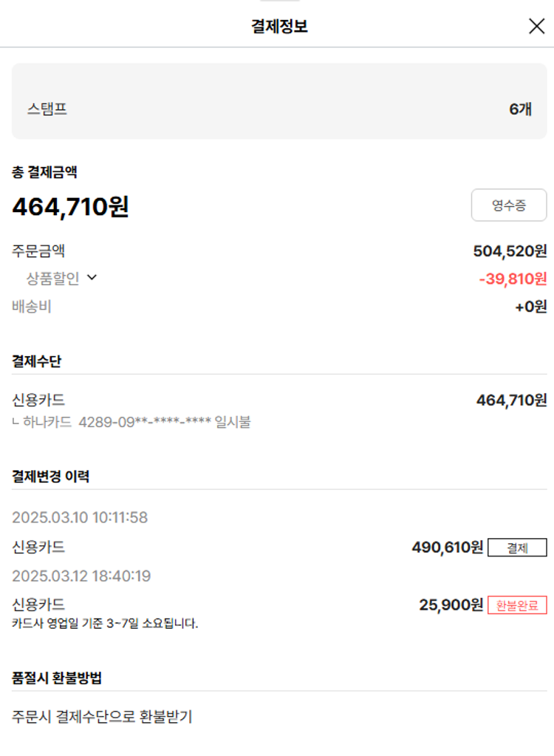Click the 결제정보 panel title
The height and width of the screenshot is (756, 554).
click(278, 27)
